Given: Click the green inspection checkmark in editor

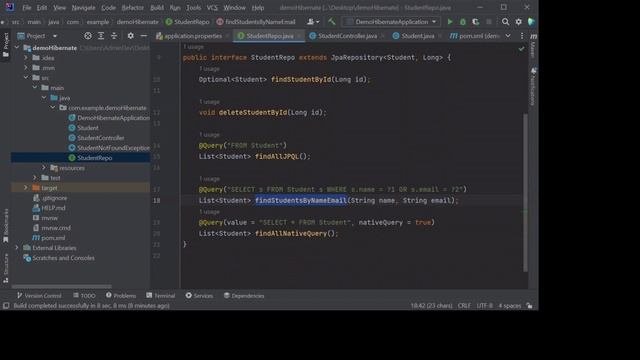Looking at the screenshot, I should point(521,49).
